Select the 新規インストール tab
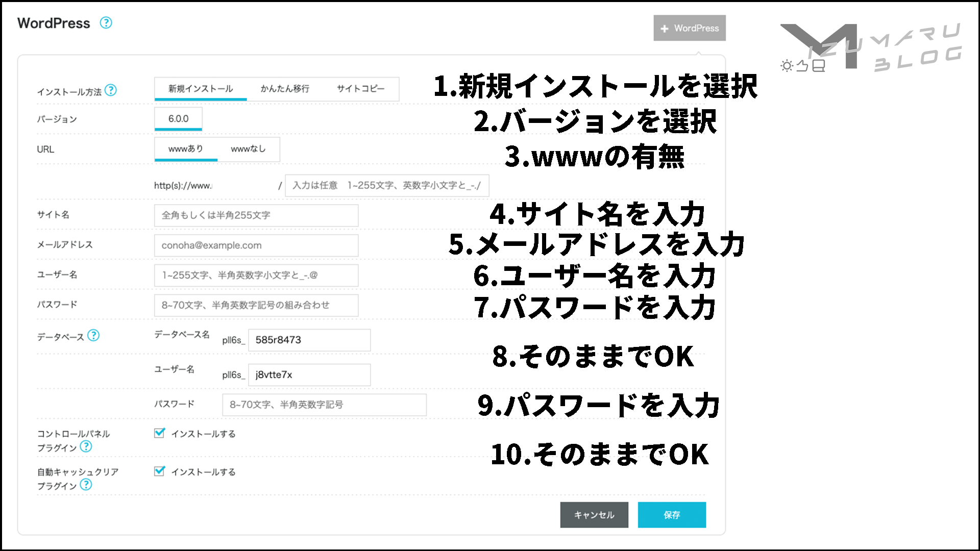The image size is (980, 551). [201, 89]
